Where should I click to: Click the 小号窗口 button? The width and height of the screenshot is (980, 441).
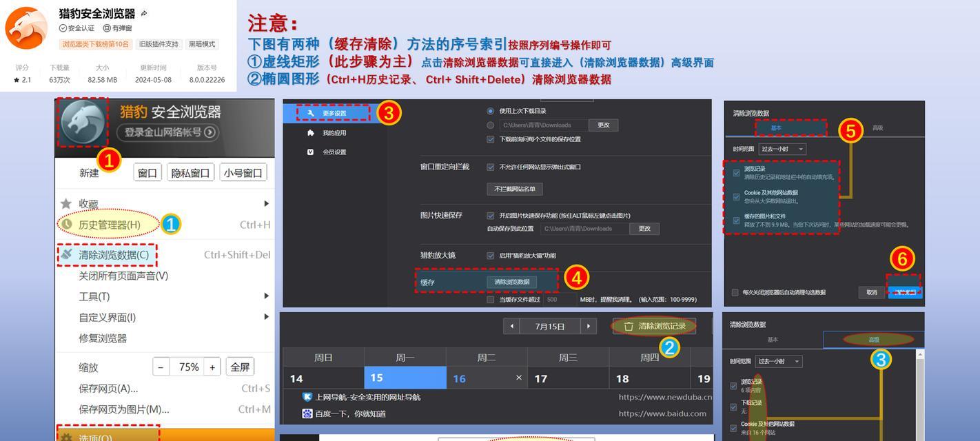243,173
